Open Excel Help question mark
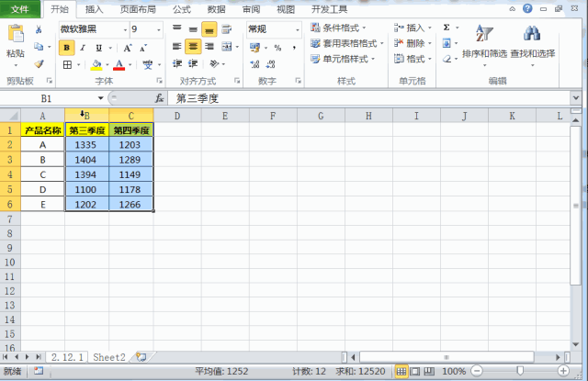The height and width of the screenshot is (381, 588). pos(527,8)
